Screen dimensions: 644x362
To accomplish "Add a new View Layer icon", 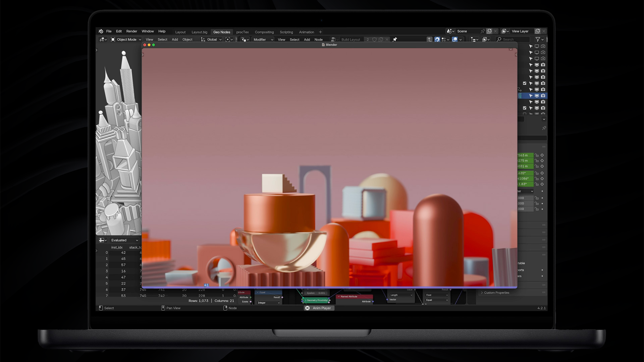I will click(x=538, y=31).
